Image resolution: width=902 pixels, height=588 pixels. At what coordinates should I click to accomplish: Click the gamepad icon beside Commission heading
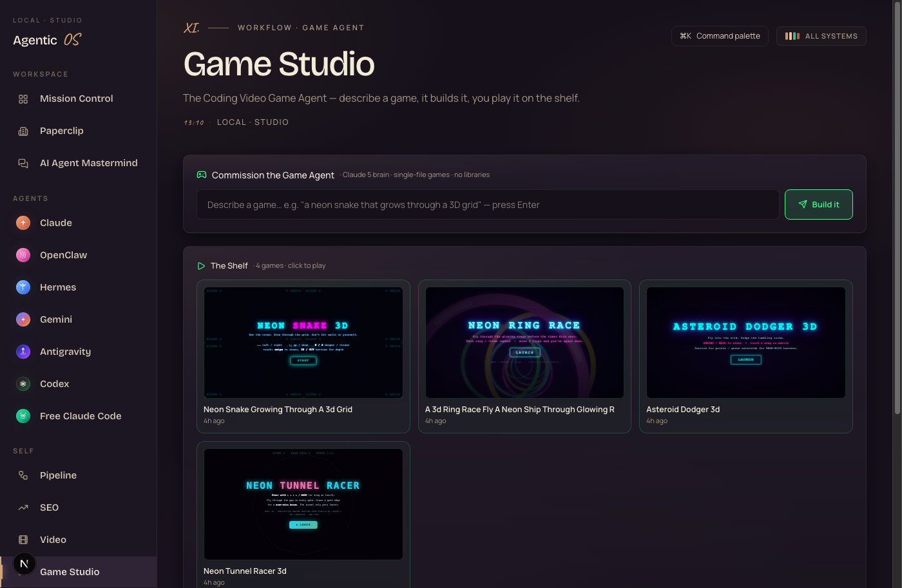[202, 175]
